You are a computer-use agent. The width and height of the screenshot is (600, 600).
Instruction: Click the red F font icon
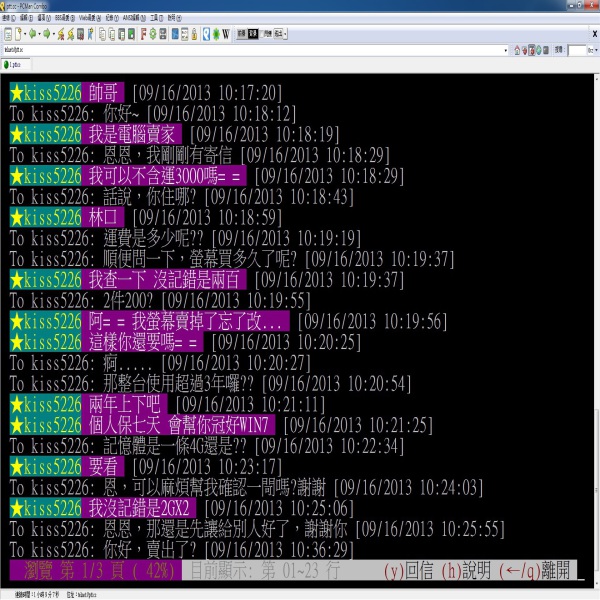(143, 34)
